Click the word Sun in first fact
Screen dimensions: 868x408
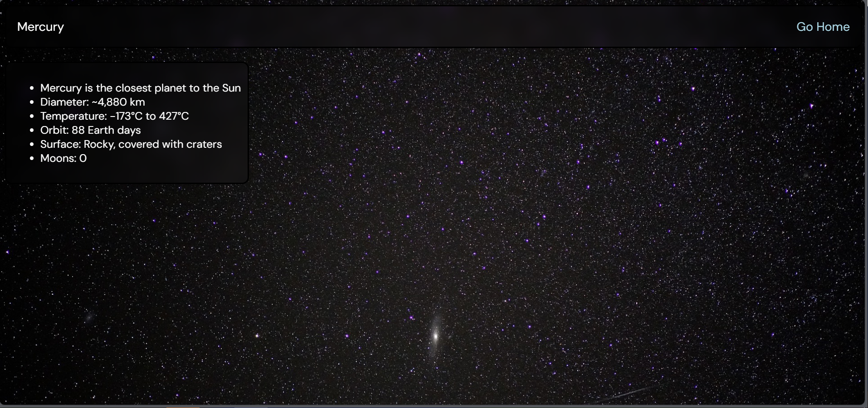231,88
